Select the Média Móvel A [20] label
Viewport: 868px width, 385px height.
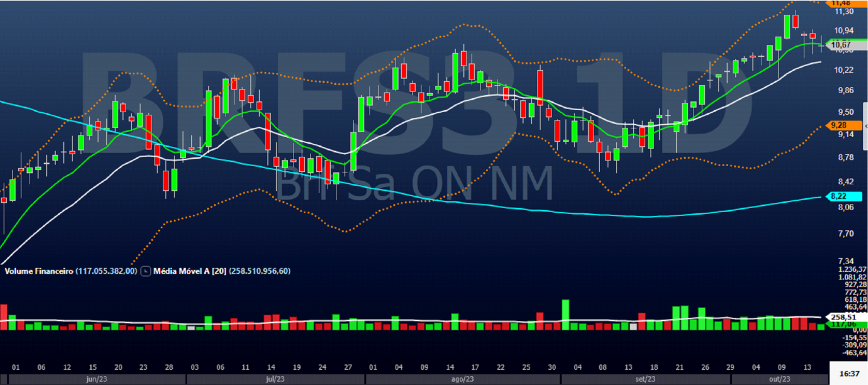189,271
